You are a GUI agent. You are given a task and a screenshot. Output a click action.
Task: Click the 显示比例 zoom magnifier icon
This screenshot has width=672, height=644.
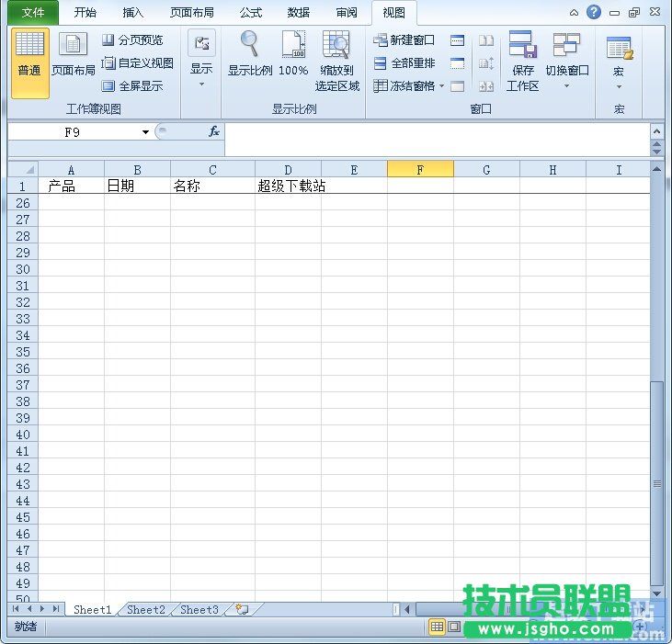click(249, 45)
